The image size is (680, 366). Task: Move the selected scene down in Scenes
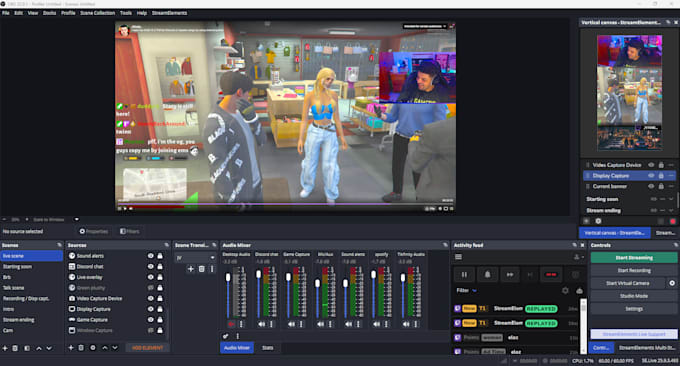click(49, 348)
